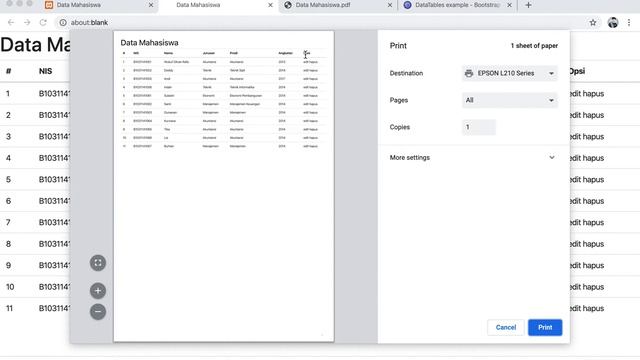
Task: Click edit hapus in row 2
Action: pos(587,115)
